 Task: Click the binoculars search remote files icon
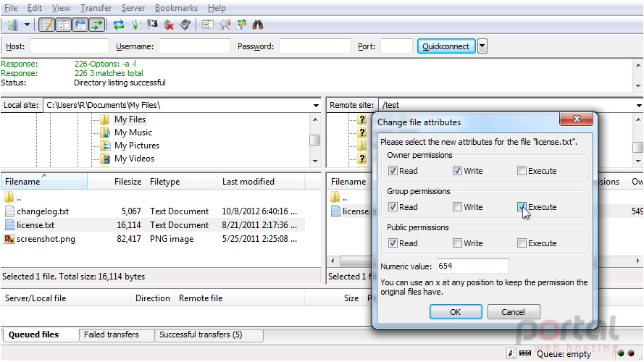pos(257,25)
